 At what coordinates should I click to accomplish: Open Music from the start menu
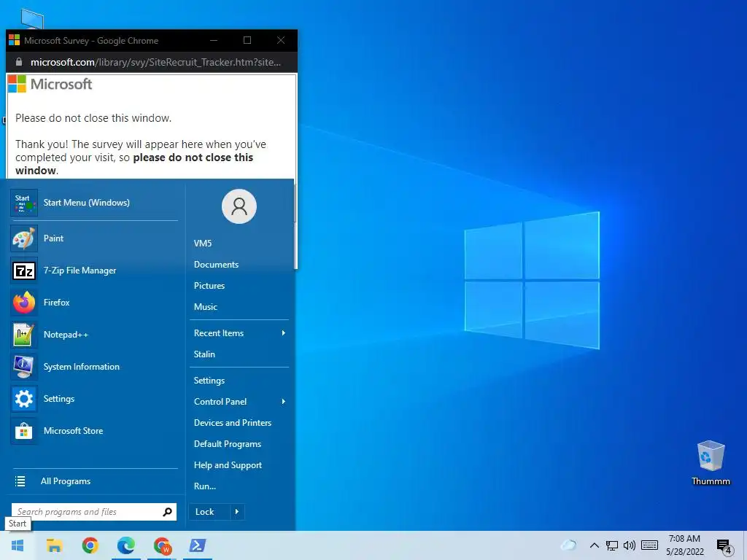[x=205, y=307]
